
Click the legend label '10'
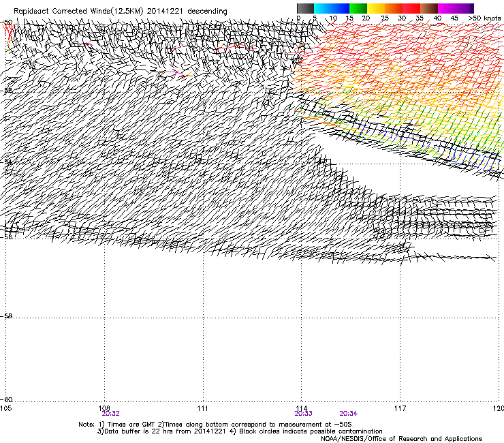pos(333,18)
